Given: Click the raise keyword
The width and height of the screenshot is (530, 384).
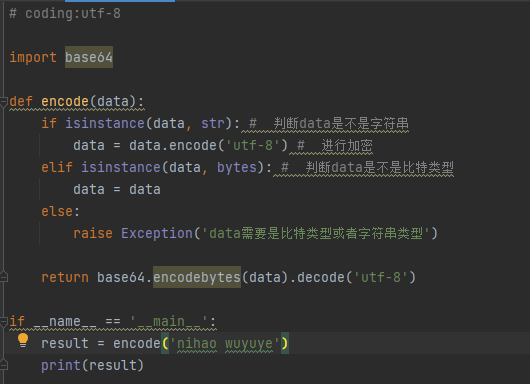Looking at the screenshot, I should 93,233.
